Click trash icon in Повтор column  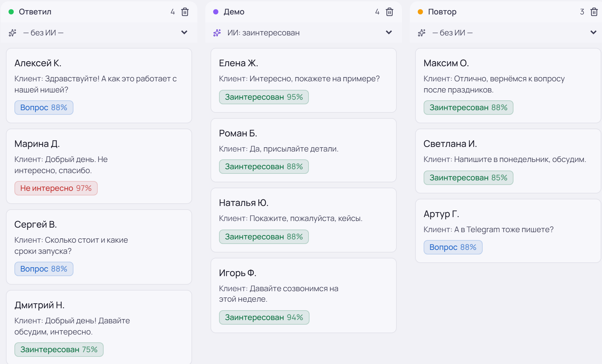click(594, 12)
